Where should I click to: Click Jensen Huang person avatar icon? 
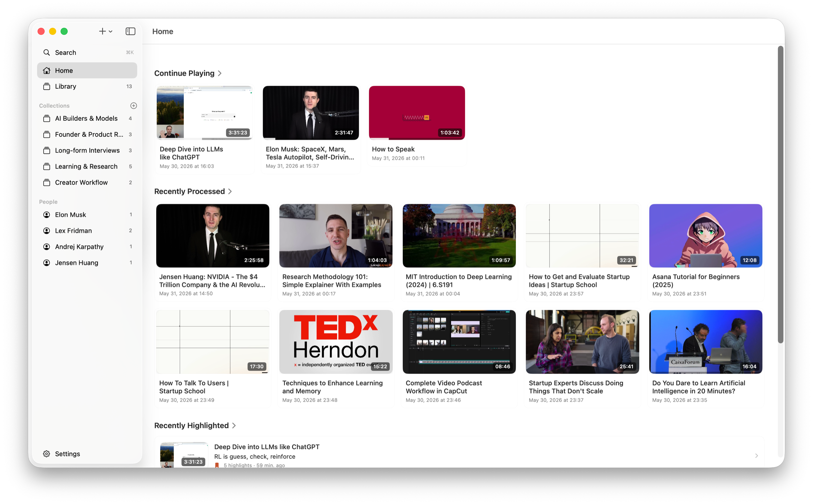(47, 263)
